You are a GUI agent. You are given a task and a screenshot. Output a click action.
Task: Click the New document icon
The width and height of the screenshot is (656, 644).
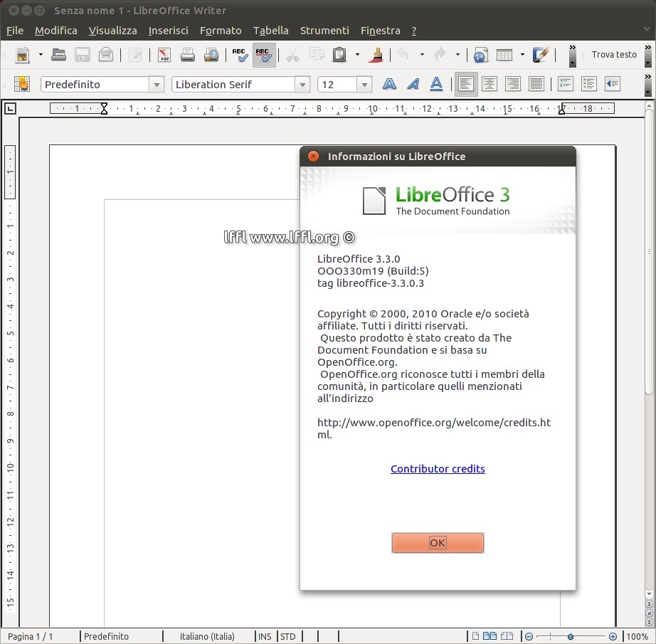22,55
